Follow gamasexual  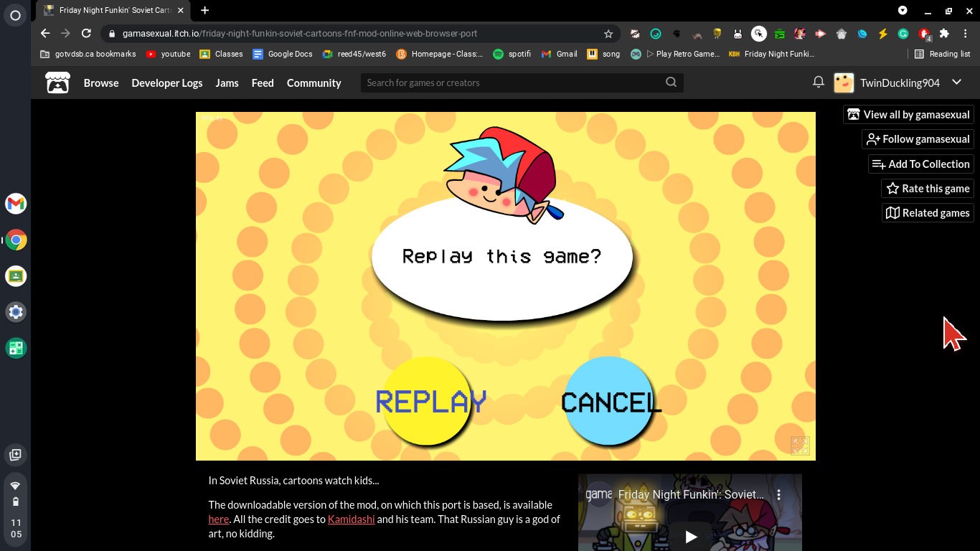(x=918, y=139)
